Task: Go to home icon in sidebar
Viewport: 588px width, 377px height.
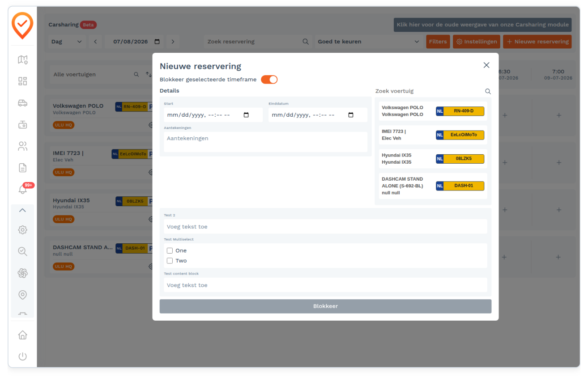Action: point(22,335)
